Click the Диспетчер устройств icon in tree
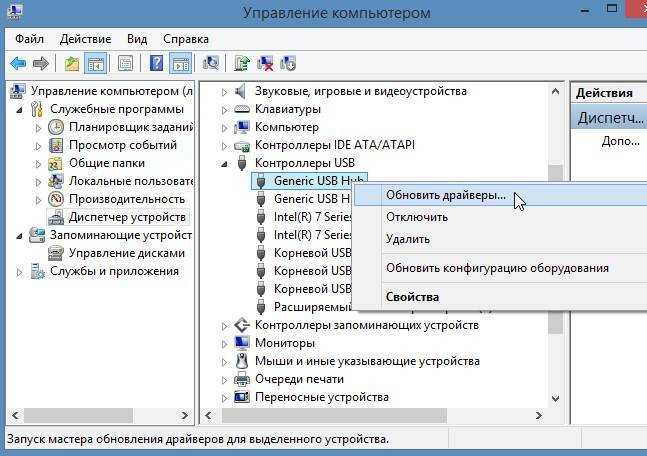The image size is (647, 456). tap(56, 217)
